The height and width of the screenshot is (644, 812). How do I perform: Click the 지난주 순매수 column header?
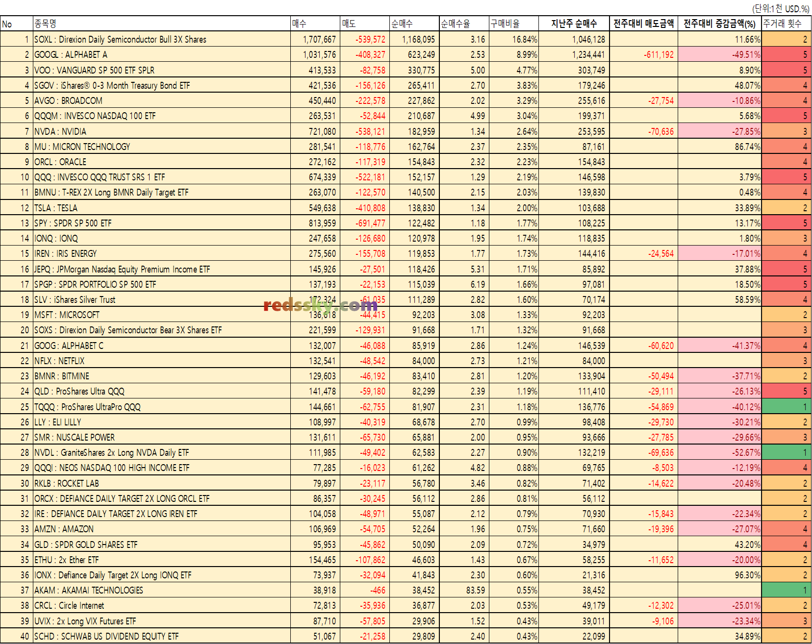tap(574, 24)
